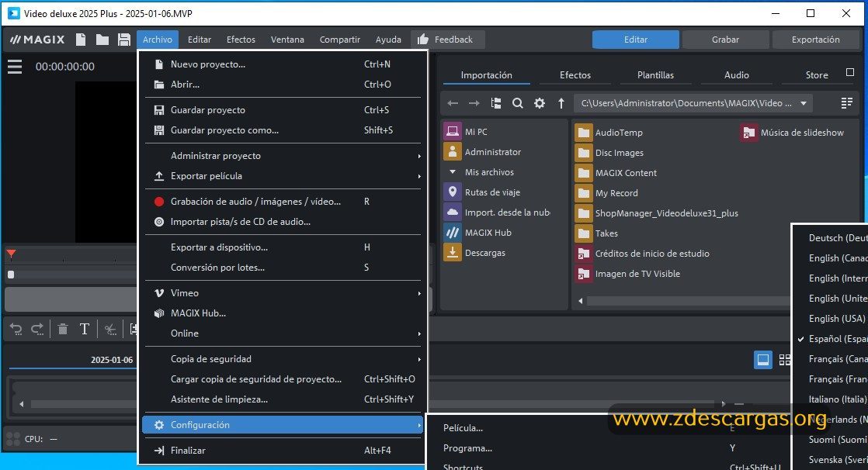
Task: Switch to the Plantillas tab
Action: 655,75
